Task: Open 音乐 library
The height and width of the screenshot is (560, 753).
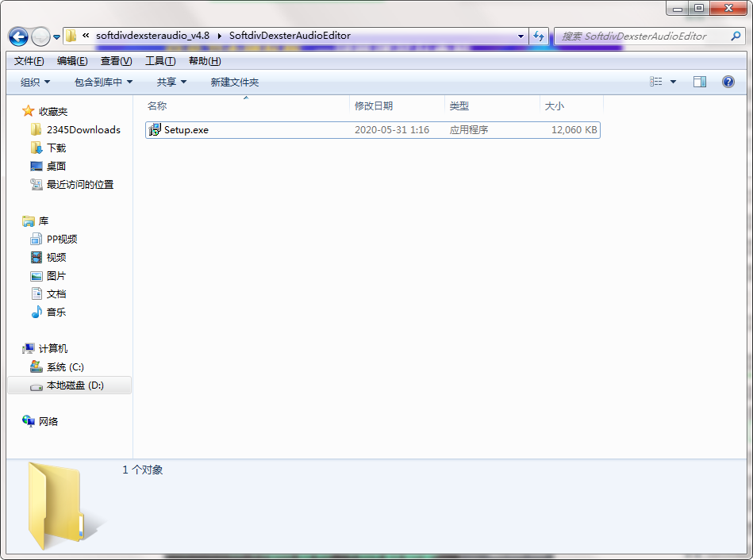Action: tap(56, 313)
